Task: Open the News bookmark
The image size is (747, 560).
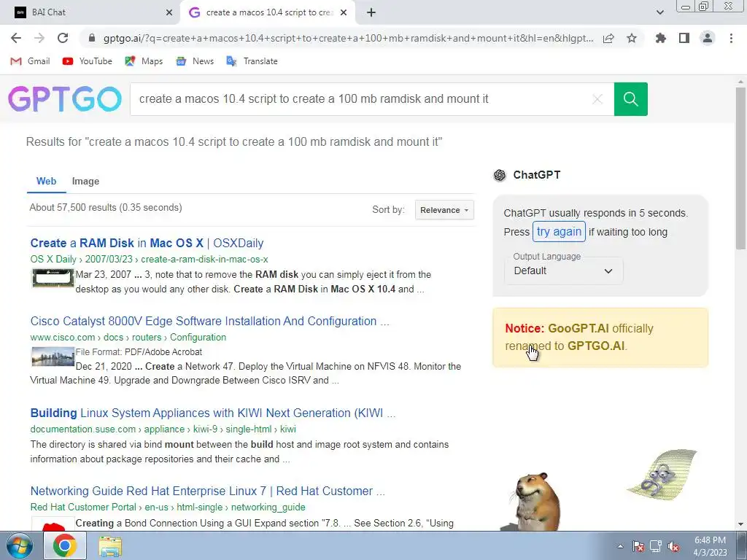Action: 195,61
